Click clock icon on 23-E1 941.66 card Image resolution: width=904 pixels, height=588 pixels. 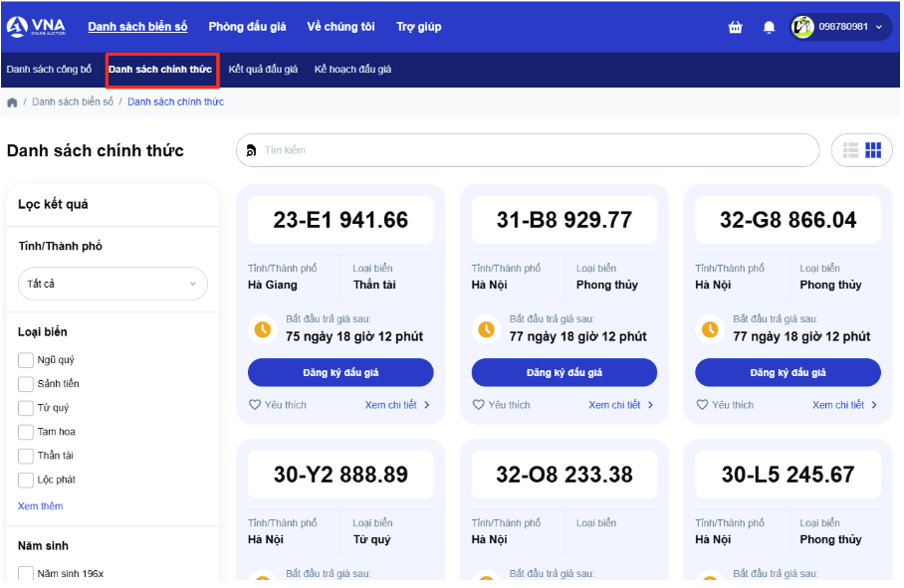click(x=263, y=329)
